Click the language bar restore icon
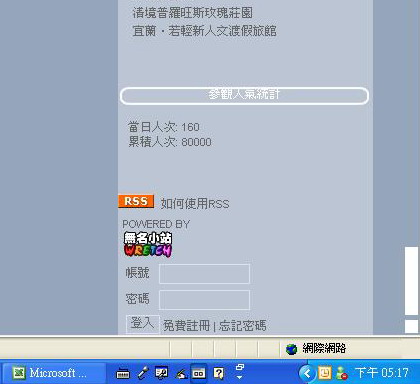This screenshot has height=384, width=420. tap(240, 367)
